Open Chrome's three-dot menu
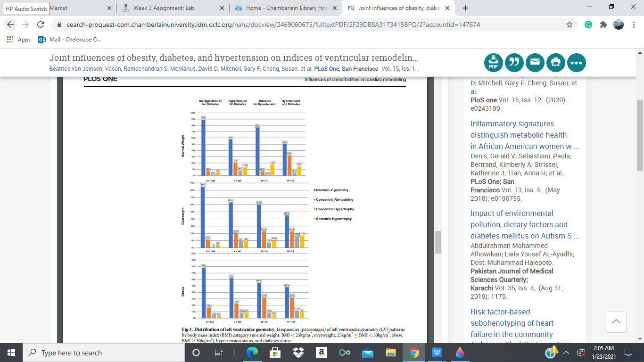 633,25
